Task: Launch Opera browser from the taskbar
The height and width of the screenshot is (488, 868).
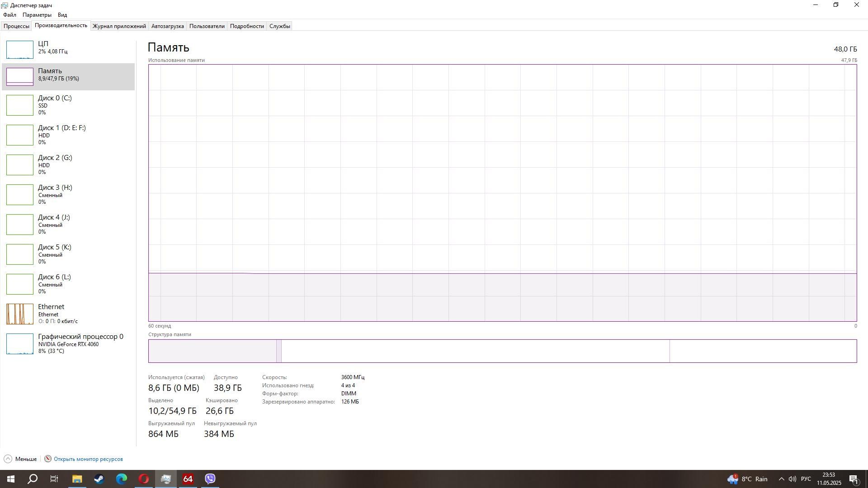Action: 143,479
